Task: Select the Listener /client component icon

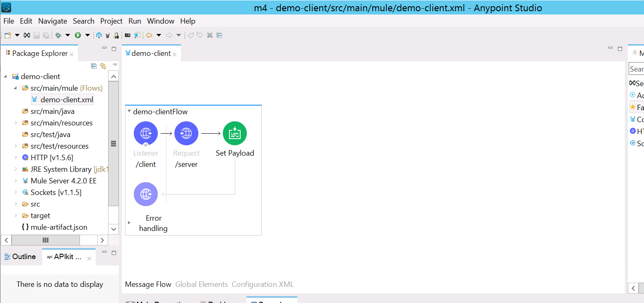Action: pos(146,134)
